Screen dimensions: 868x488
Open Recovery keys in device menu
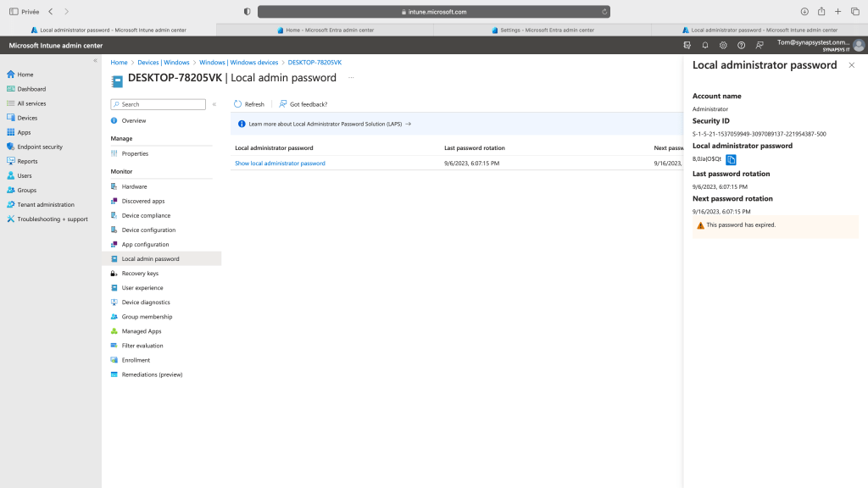click(140, 274)
